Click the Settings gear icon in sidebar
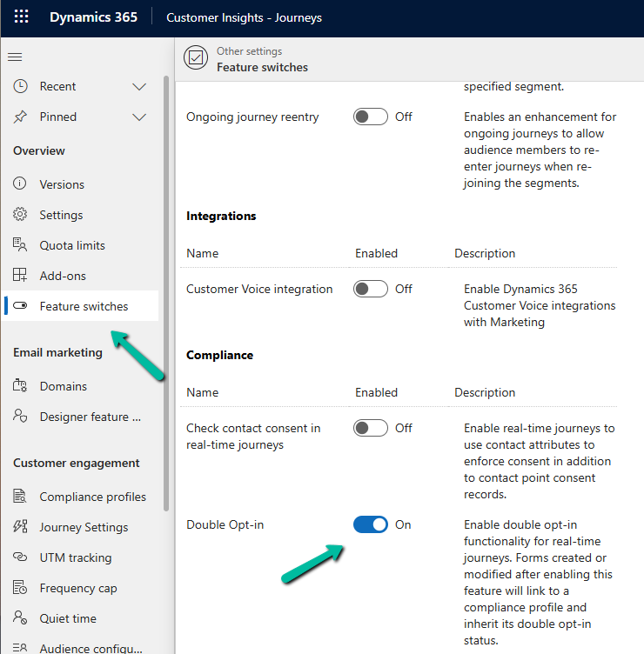Screen dimensions: 644x654 tap(20, 215)
